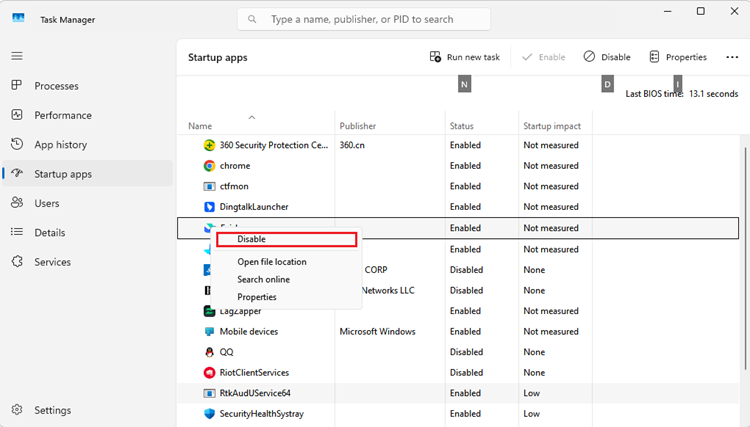Click the LagZapper icon
Image resolution: width=750 pixels, height=427 pixels.
pos(209,311)
